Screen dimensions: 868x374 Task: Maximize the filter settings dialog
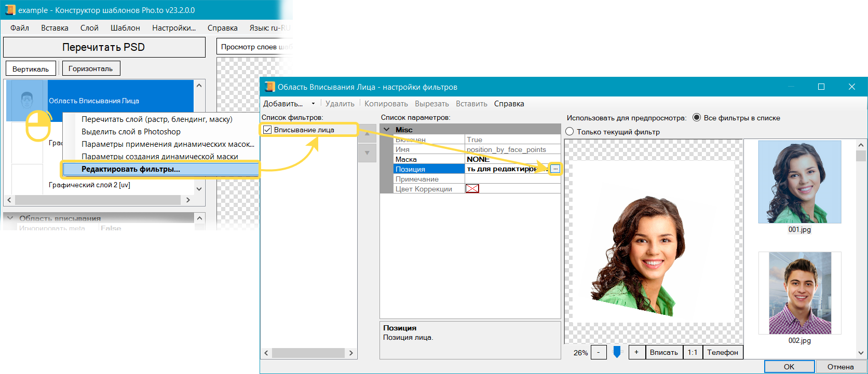[821, 87]
